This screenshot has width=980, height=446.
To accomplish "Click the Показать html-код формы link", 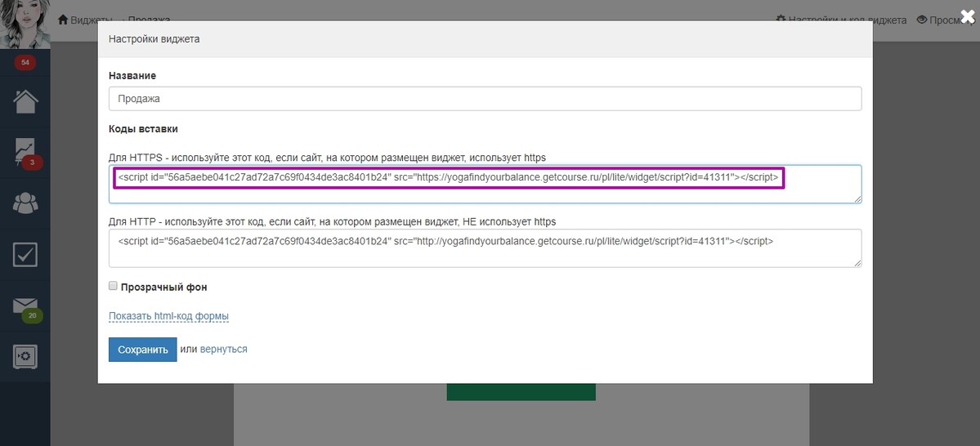I will pos(168,317).
